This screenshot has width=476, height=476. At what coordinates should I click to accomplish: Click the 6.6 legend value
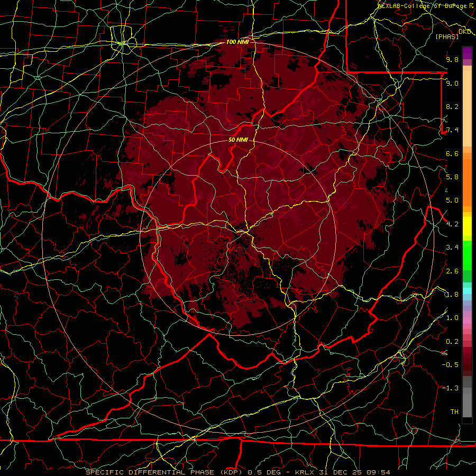click(x=452, y=153)
